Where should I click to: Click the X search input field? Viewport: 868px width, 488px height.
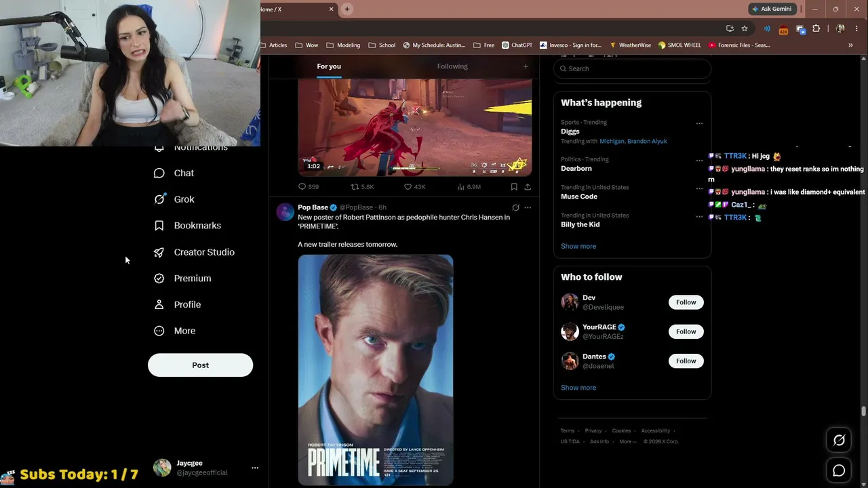[632, 68]
